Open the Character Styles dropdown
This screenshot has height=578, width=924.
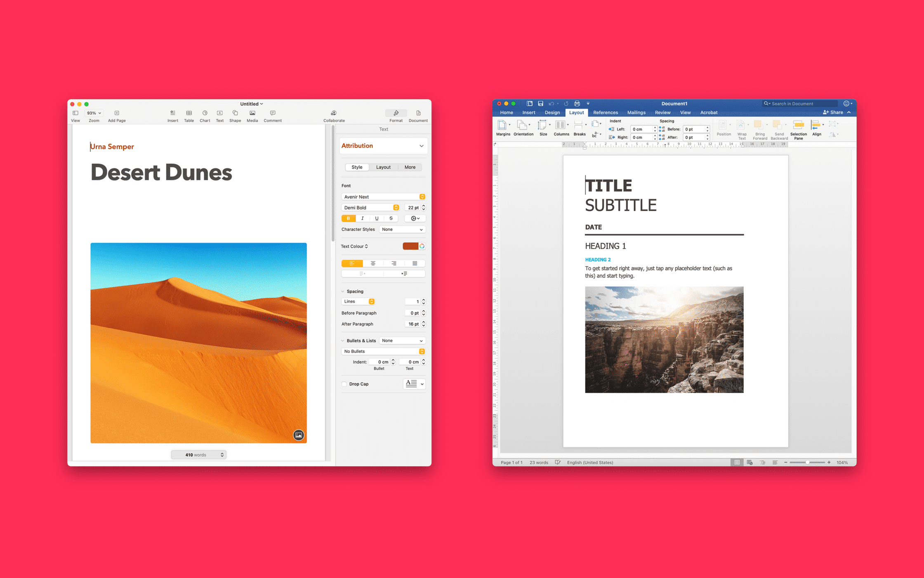click(x=402, y=229)
